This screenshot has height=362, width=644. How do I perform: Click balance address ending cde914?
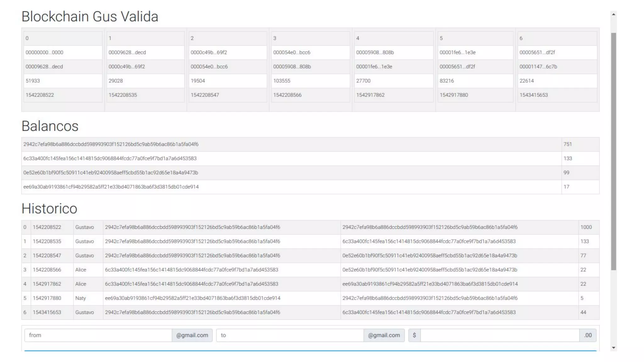(x=111, y=187)
